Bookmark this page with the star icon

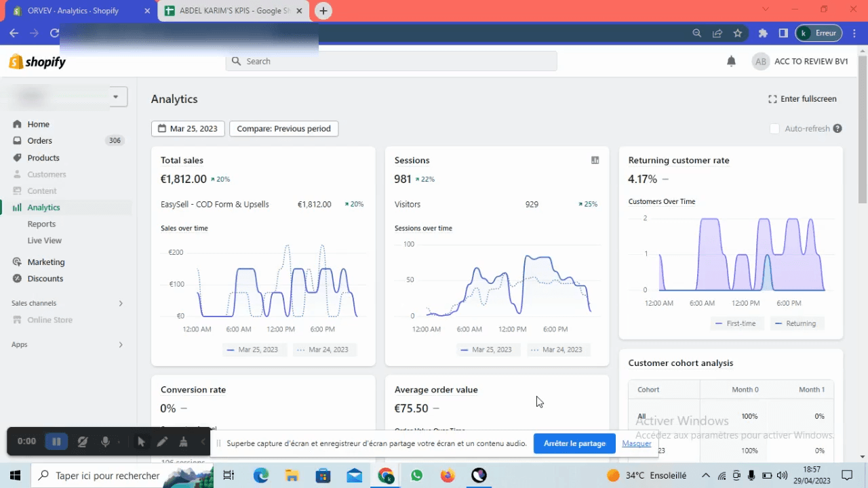(x=738, y=33)
